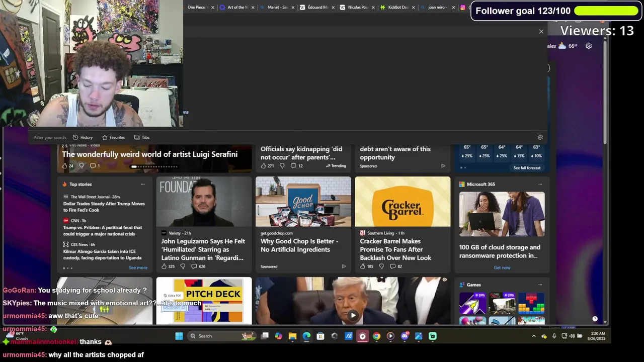This screenshot has height=362, width=644.
Task: Open comments on Luigi Serafini story
Action: click(x=95, y=166)
